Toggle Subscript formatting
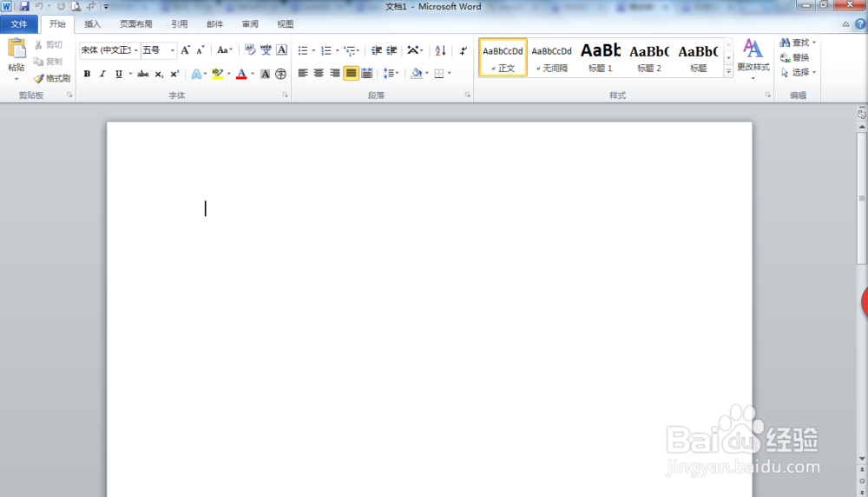Viewport: 868px width, 497px height. 159,74
